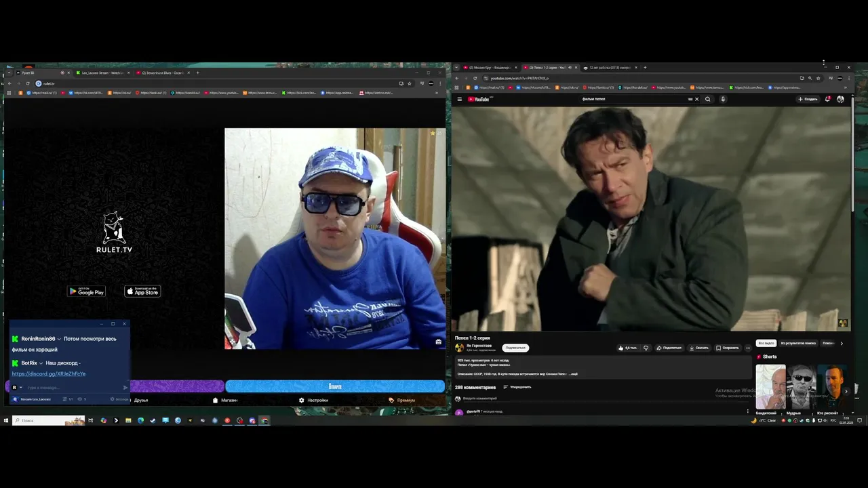Mute the 'Пепел 1-2 серия' tab audio
868x488 pixels.
[570, 67]
